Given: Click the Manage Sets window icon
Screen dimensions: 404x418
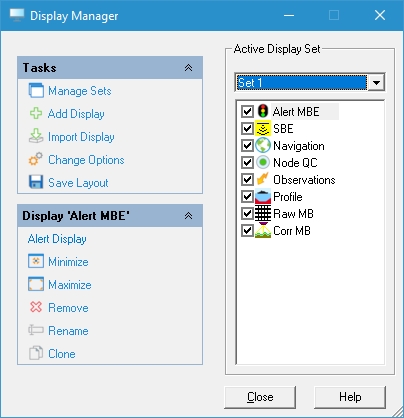Looking at the screenshot, I should pos(36,91).
